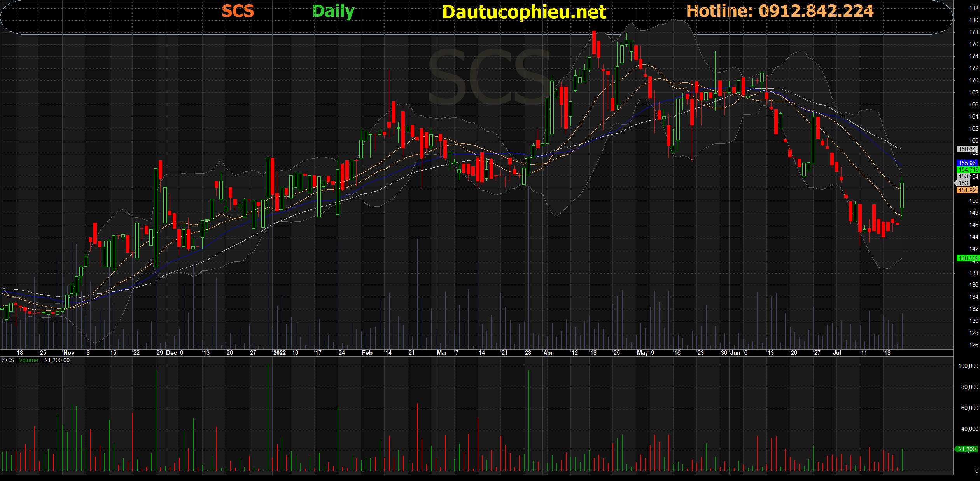Click the 182 label on price axis
The height and width of the screenshot is (481, 980).
pyautogui.click(x=973, y=8)
